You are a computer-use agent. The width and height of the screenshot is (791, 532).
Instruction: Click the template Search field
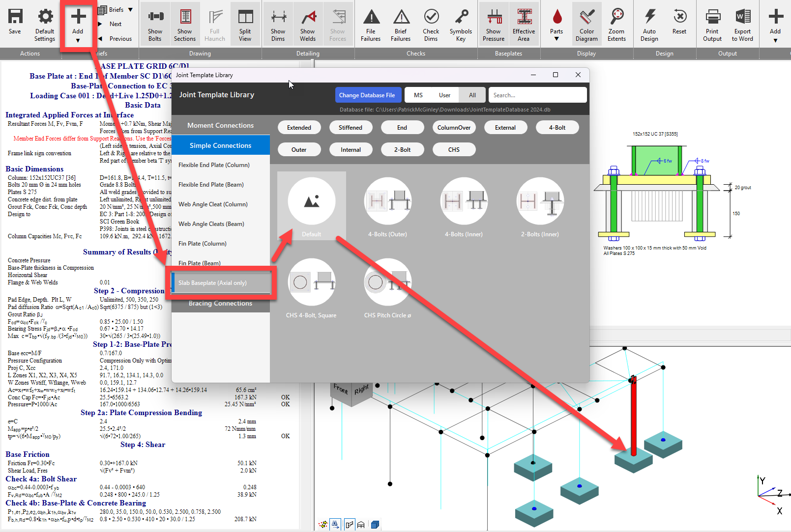[x=537, y=95]
